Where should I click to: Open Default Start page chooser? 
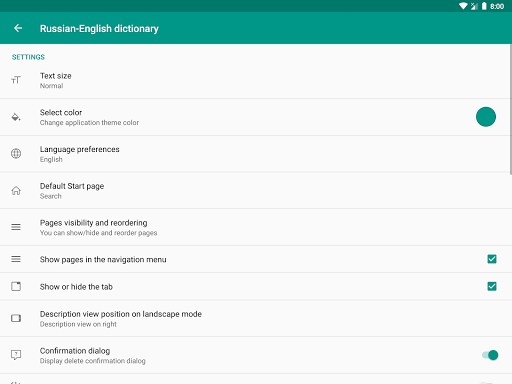[x=256, y=190]
